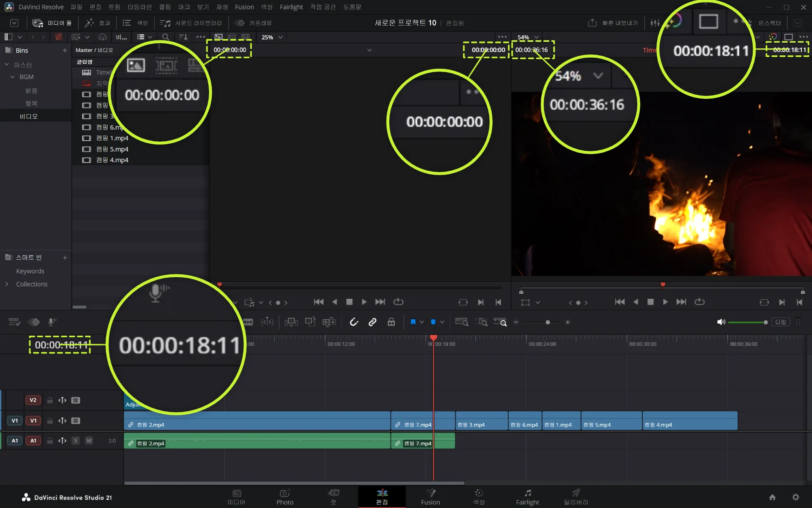Open the Fairlight menu in menu bar

(x=291, y=7)
